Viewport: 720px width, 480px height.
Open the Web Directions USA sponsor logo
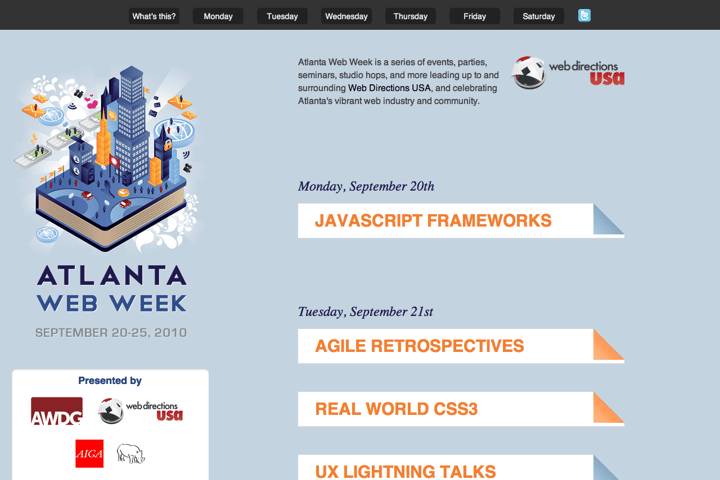point(141,411)
